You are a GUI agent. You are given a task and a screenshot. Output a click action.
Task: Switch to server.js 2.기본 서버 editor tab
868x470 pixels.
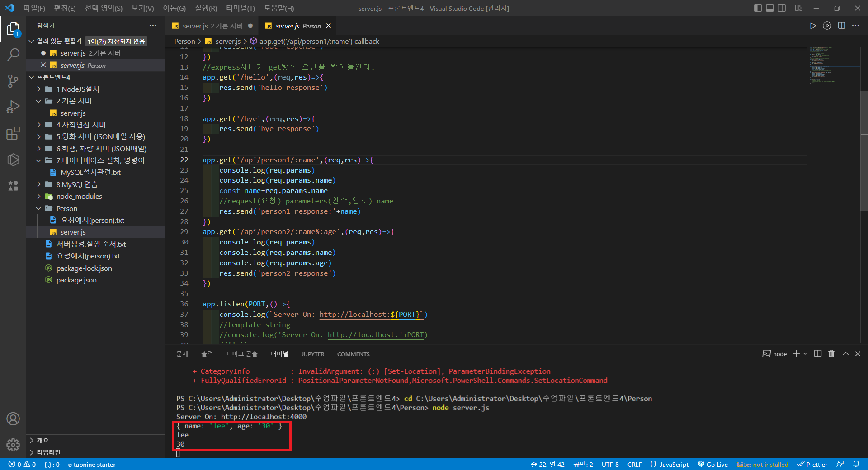(212, 26)
